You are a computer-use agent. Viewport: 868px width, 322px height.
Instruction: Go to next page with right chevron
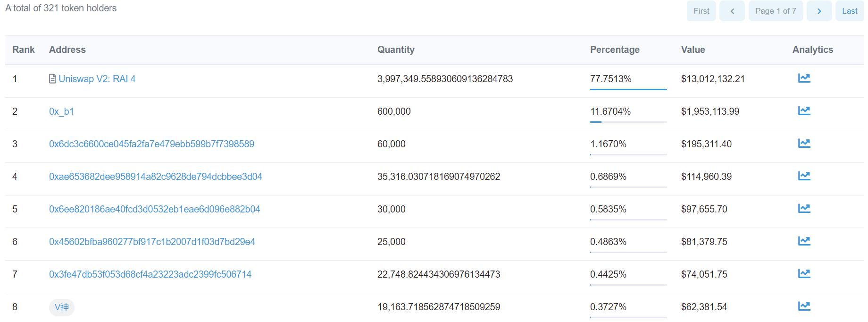819,11
